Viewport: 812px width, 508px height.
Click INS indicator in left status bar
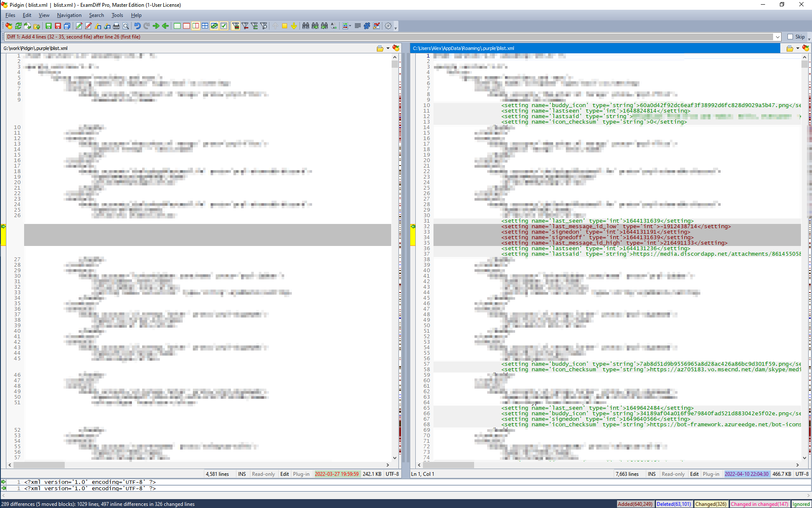point(242,474)
